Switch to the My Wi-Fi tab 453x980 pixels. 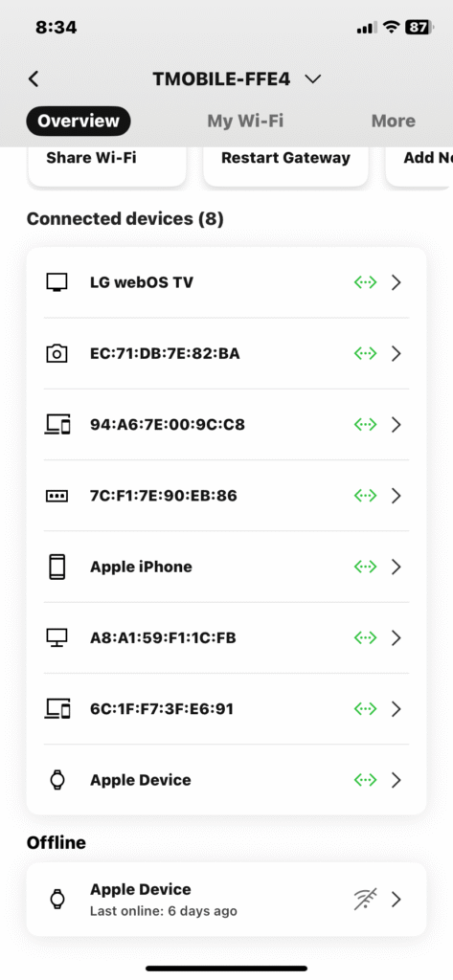(x=245, y=121)
